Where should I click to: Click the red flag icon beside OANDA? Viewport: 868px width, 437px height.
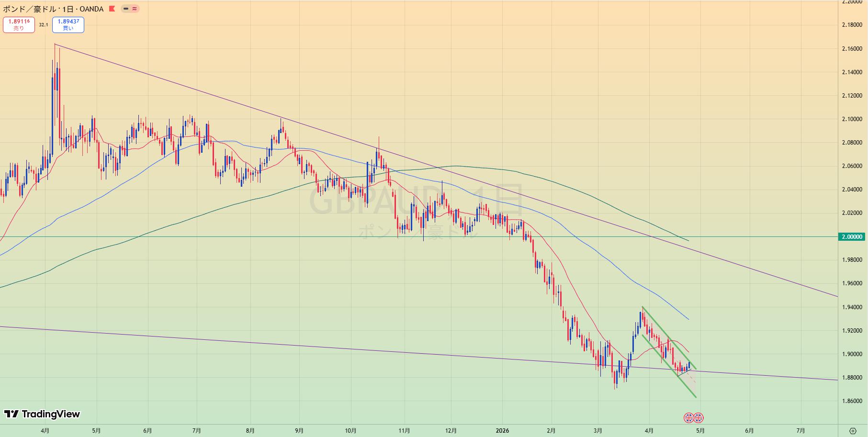tap(112, 9)
